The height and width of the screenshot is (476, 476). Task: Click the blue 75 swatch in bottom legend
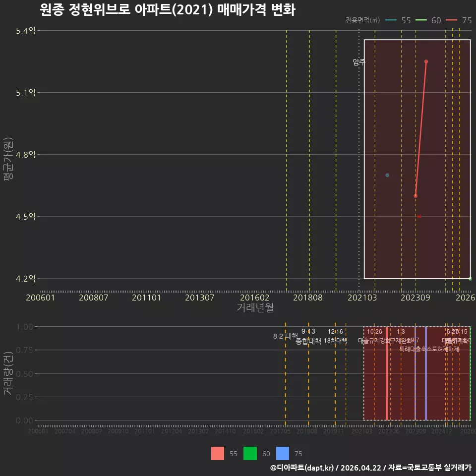(x=282, y=453)
